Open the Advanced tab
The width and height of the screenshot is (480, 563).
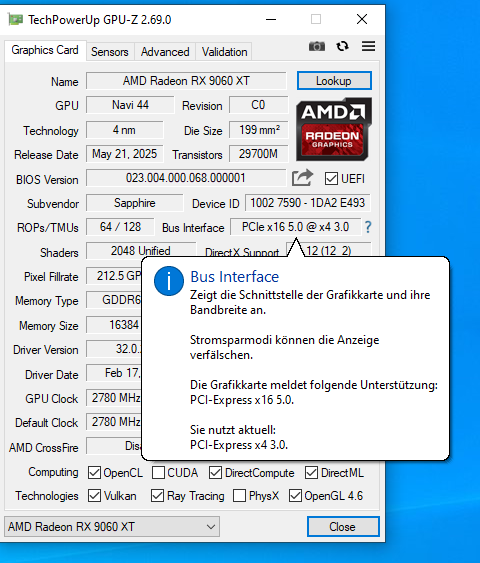[165, 52]
